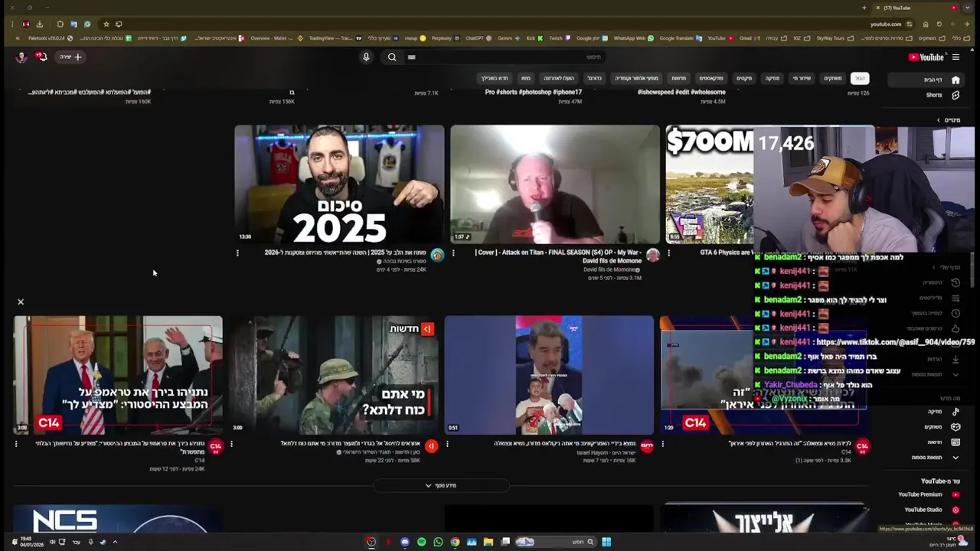Select the 'העלו לאחרונה' filter chip

coord(559,78)
